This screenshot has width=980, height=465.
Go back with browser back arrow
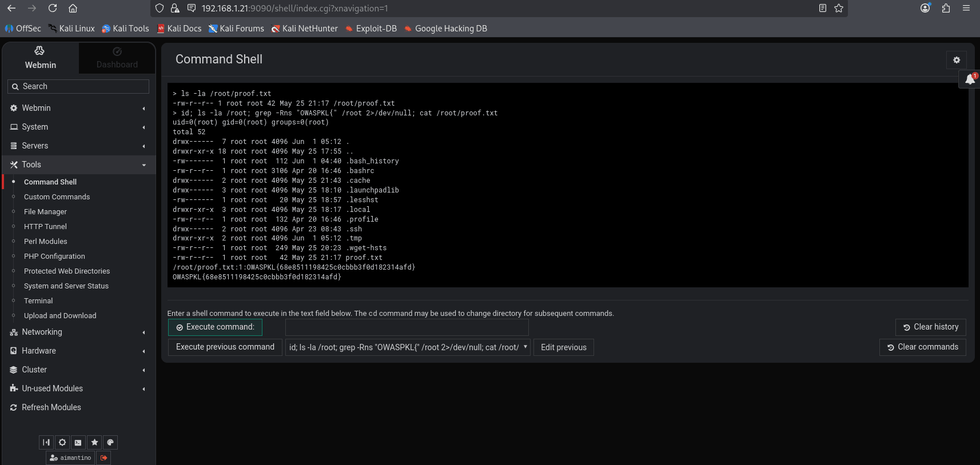pos(11,8)
